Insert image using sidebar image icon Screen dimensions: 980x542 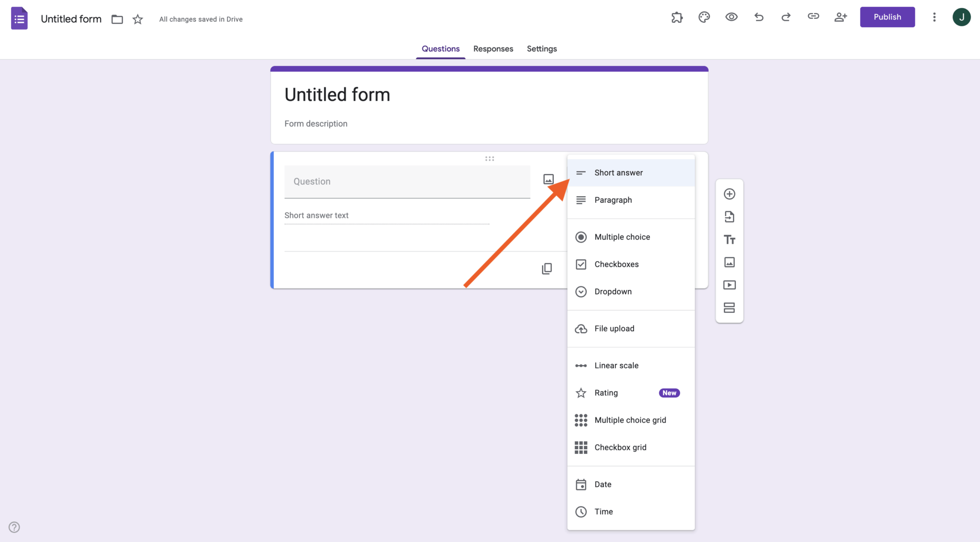pyautogui.click(x=729, y=262)
